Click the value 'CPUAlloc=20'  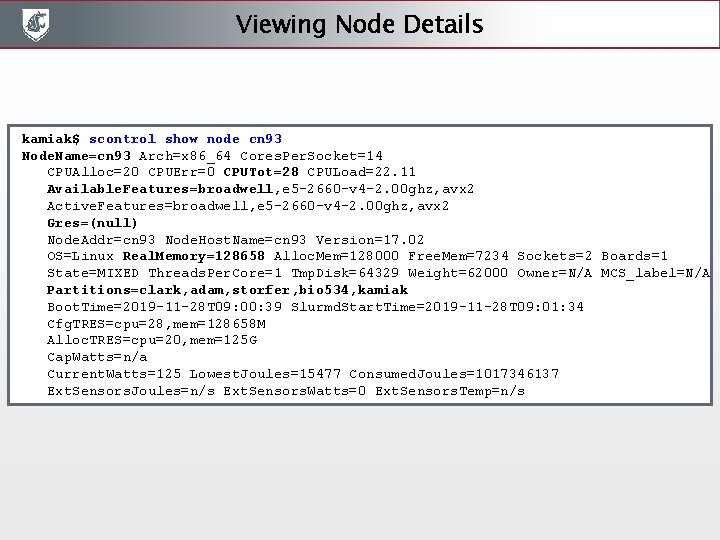click(x=93, y=172)
